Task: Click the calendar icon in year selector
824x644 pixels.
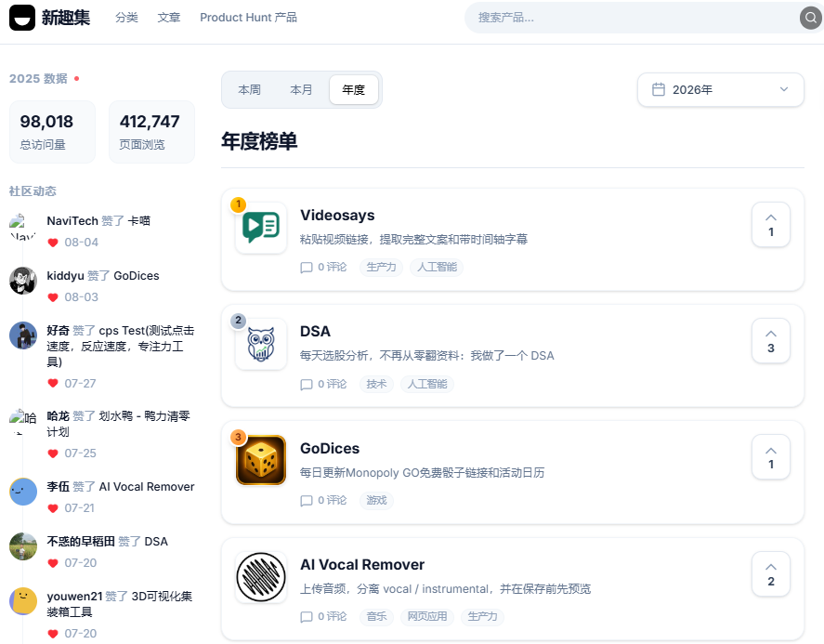Action: point(659,89)
